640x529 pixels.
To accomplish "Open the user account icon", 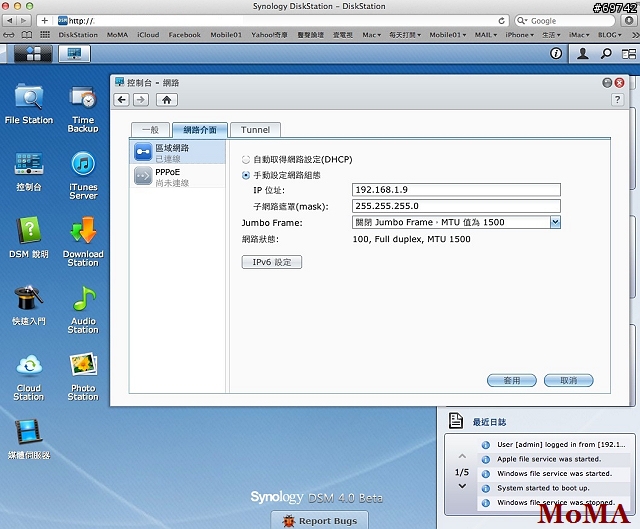I will (x=583, y=53).
